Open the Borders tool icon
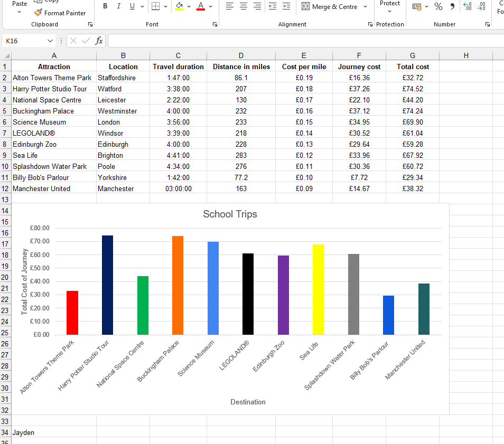Image resolution: width=504 pixels, height=444 pixels. (155, 6)
